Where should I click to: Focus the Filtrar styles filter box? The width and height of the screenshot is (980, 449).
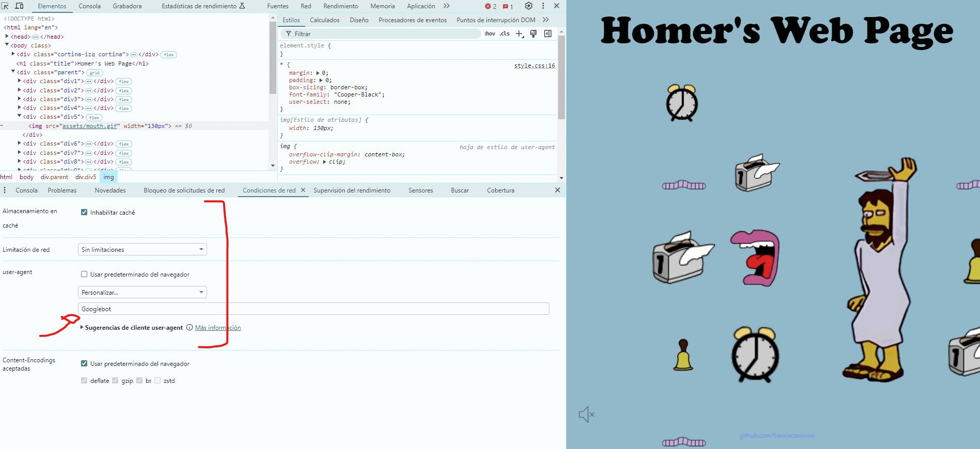381,34
